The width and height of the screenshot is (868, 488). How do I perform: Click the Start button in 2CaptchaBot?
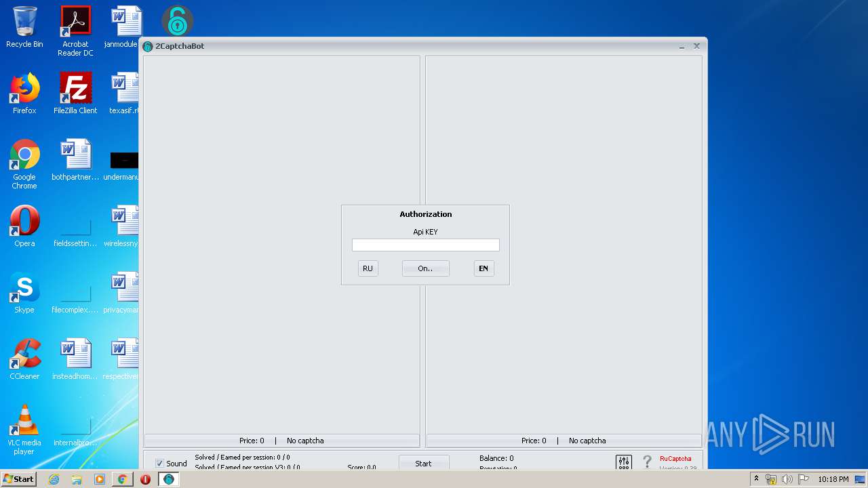coord(423,463)
